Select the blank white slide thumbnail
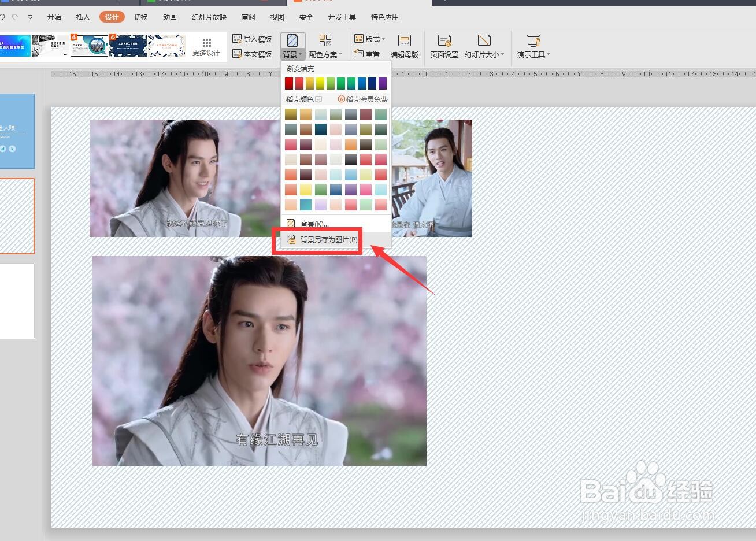This screenshot has height=541, width=756. 17,301
